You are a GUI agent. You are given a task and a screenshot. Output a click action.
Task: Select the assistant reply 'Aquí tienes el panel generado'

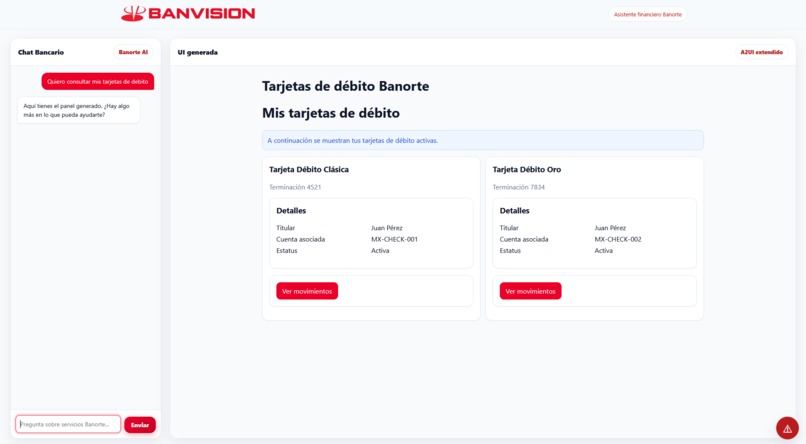79,110
